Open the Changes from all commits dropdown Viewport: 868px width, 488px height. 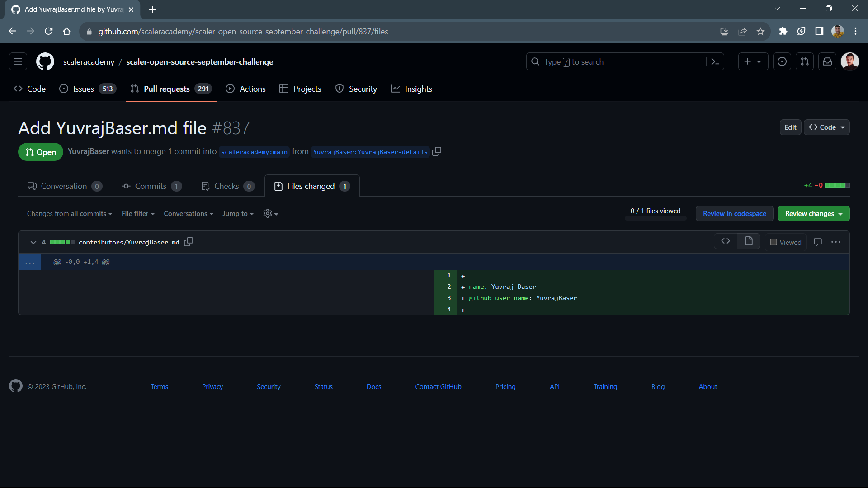click(69, 213)
